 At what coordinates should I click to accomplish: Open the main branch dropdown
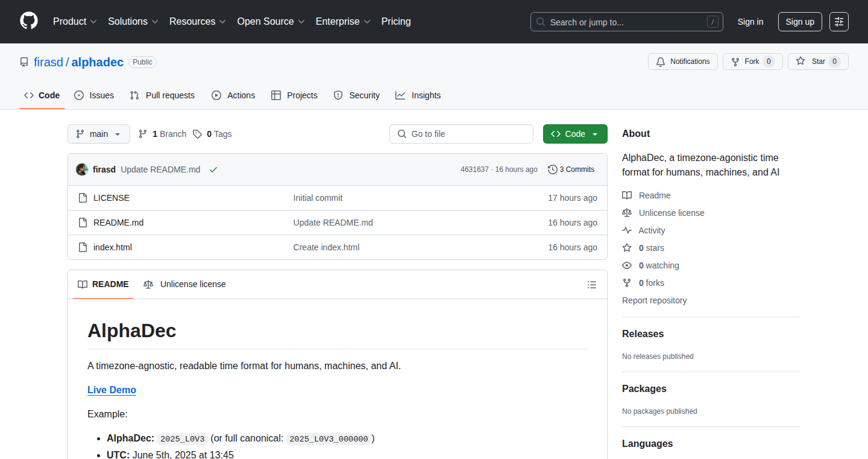[x=99, y=134]
